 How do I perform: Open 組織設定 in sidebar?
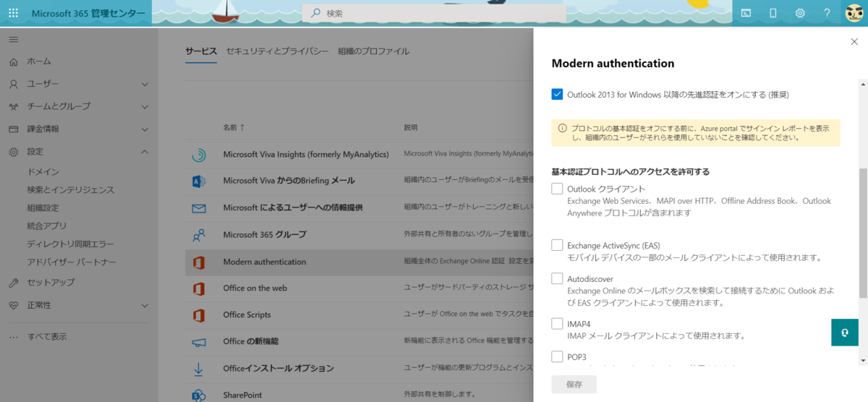[43, 208]
